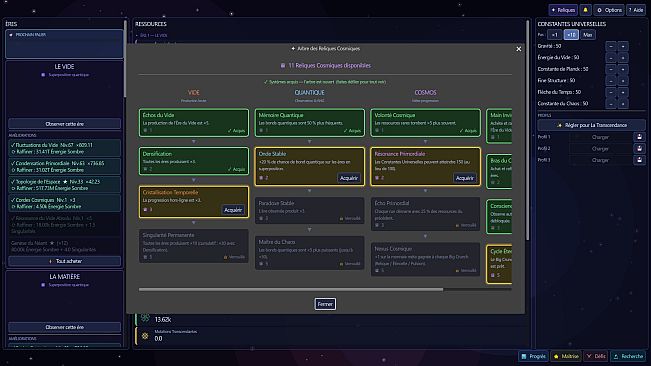The image size is (651, 366).
Task: Click Tout acheter in Le Vide panel
Action: (64, 261)
